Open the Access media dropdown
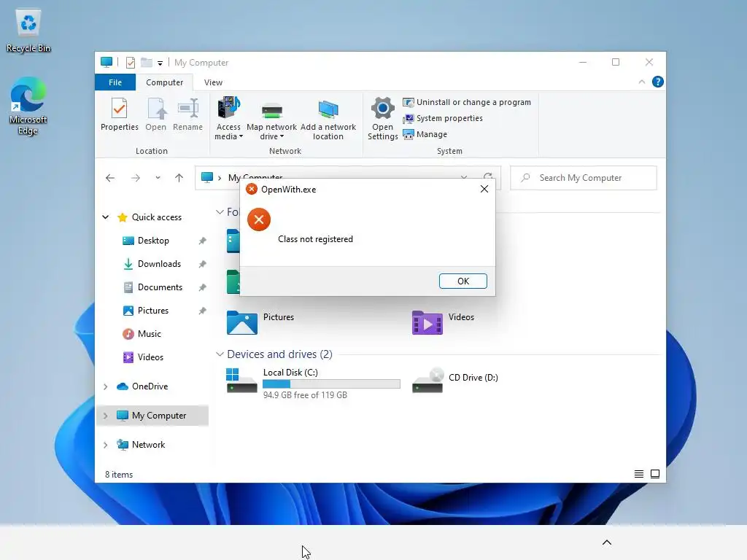This screenshot has height=560, width=747. (228, 118)
